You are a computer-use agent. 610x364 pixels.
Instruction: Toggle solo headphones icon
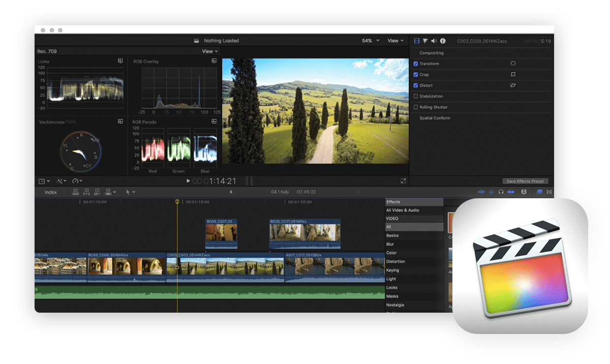pos(501,192)
